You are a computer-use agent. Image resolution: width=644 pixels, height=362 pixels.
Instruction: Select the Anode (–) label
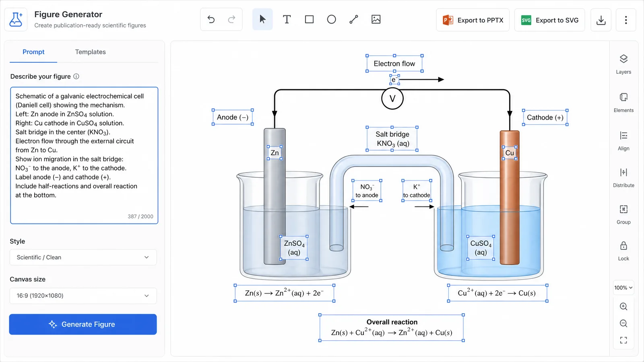[x=233, y=117]
